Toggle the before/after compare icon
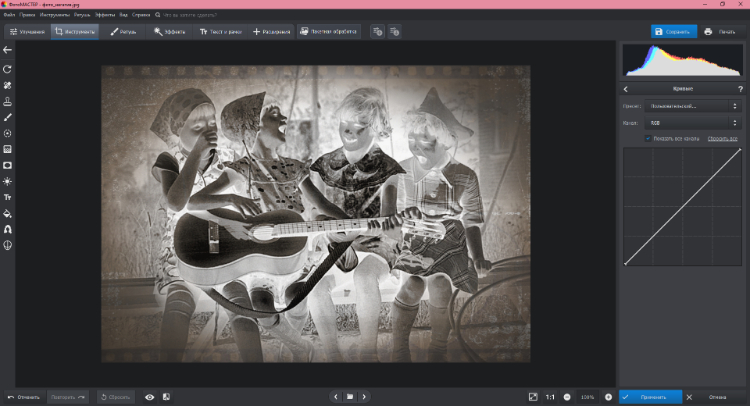Screen dimensions: 750x406 click(166, 397)
